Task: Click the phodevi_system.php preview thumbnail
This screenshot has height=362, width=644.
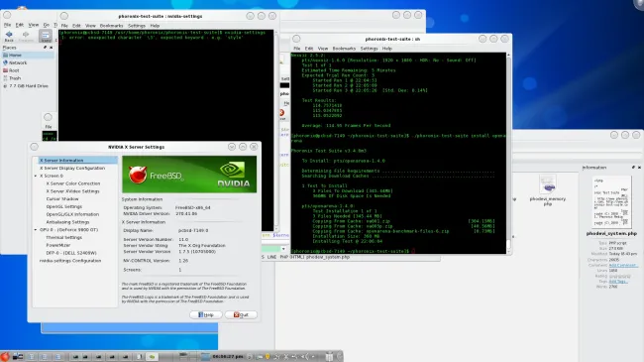Action: tap(611, 202)
